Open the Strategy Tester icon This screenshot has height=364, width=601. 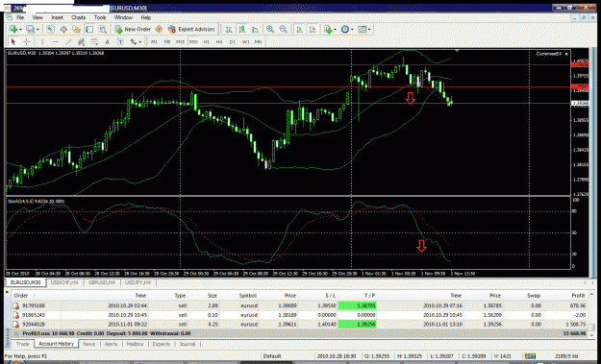tap(103, 29)
